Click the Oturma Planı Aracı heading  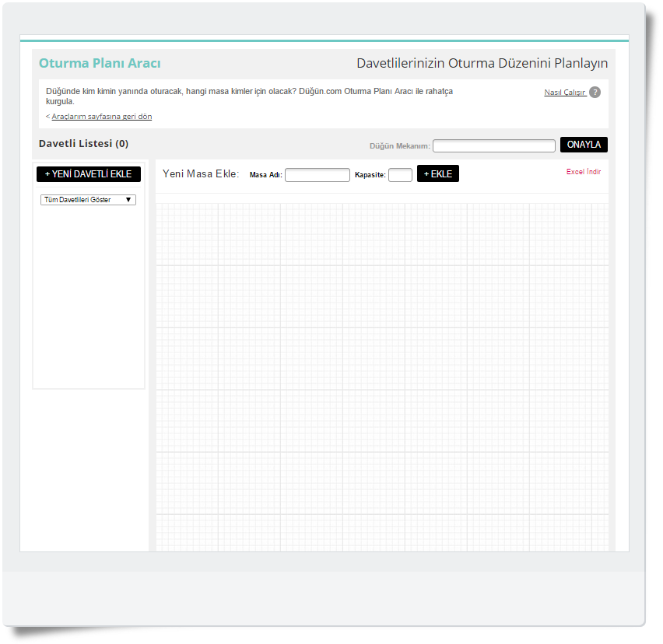(100, 63)
